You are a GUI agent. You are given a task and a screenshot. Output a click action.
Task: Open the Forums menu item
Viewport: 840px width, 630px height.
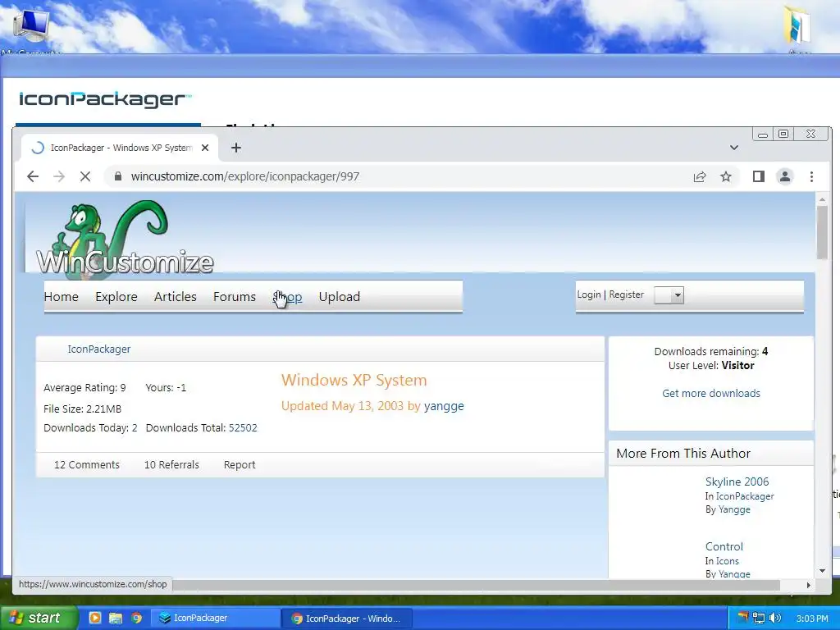pos(235,297)
